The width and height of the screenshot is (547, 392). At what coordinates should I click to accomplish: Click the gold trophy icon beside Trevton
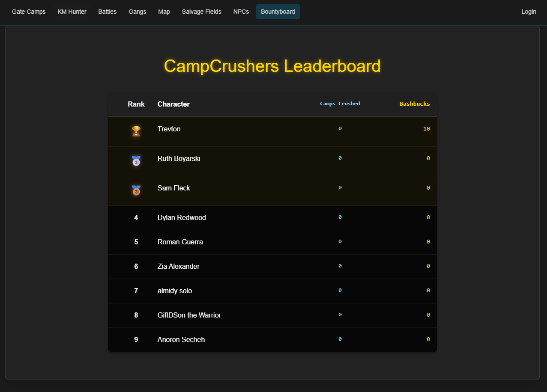pyautogui.click(x=135, y=131)
